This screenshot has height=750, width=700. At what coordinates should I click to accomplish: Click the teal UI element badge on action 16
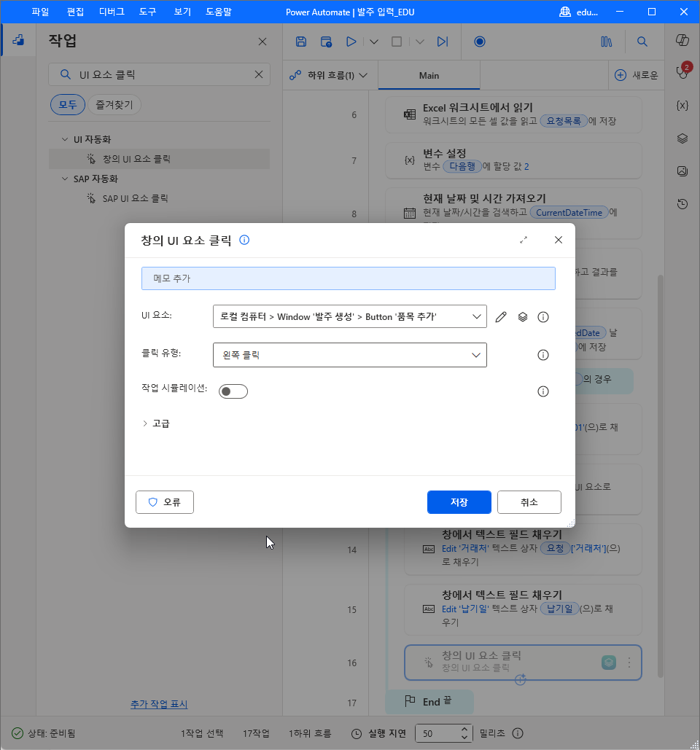click(609, 663)
